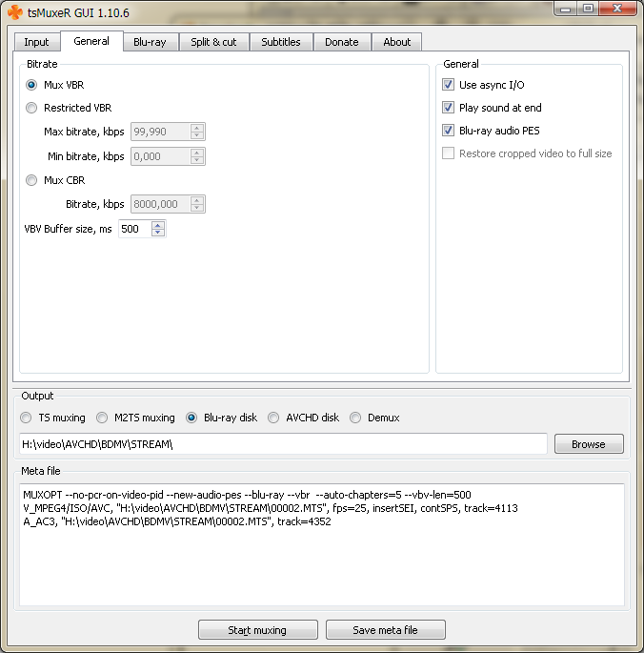Click the tsMuxeR app icon in title bar
This screenshot has width=644, height=653.
(x=15, y=12)
